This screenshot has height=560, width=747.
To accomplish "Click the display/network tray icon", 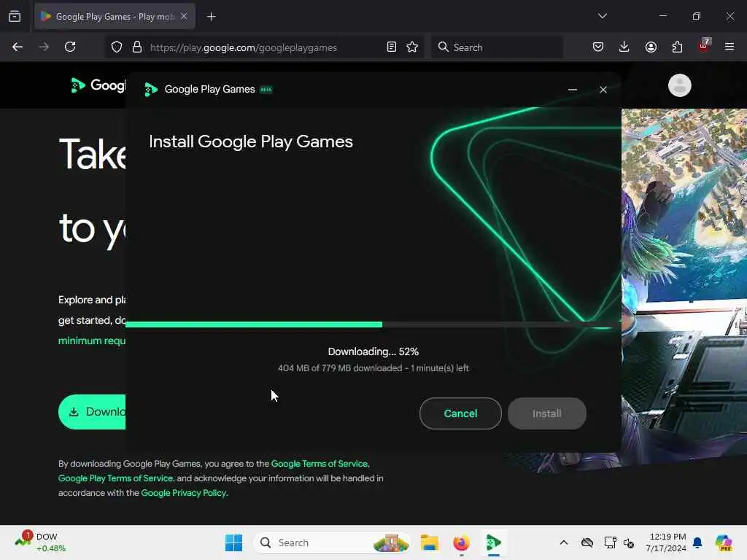I will (610, 542).
